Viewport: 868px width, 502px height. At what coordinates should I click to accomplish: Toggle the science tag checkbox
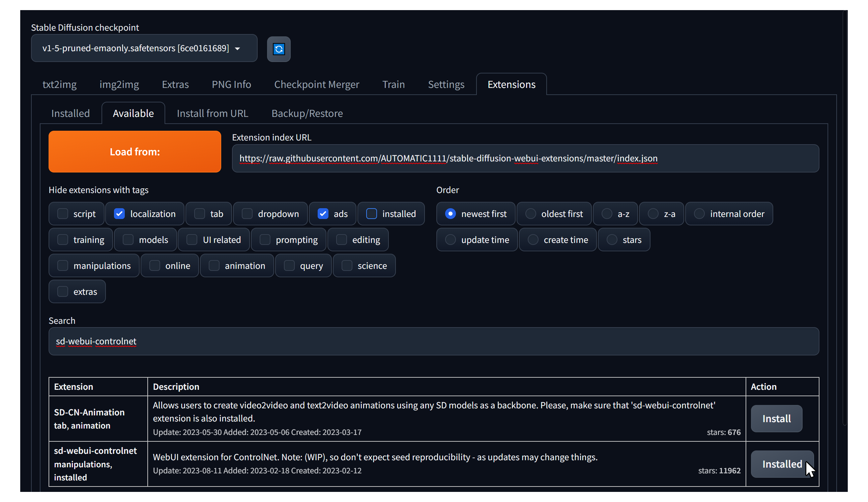347,265
